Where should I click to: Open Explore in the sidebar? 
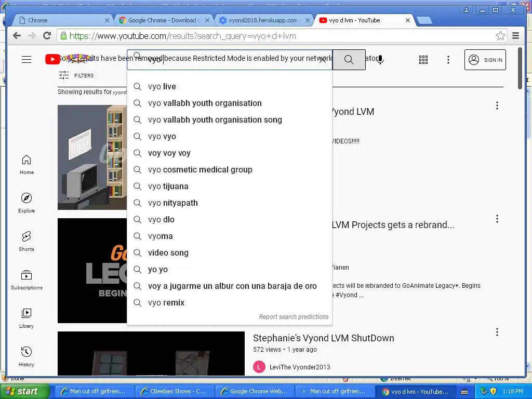(26, 203)
